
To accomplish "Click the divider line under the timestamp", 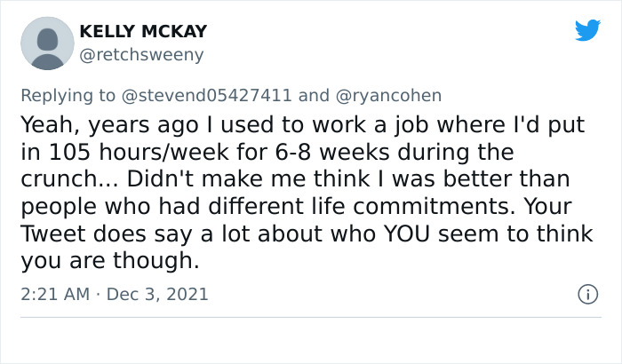I will coord(310,317).
